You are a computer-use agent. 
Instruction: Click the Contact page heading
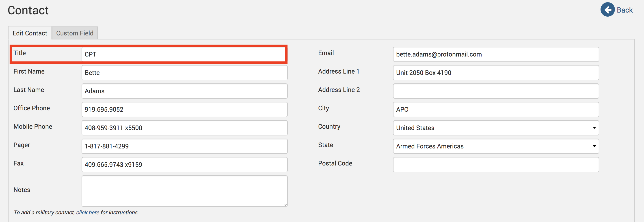[x=28, y=10]
